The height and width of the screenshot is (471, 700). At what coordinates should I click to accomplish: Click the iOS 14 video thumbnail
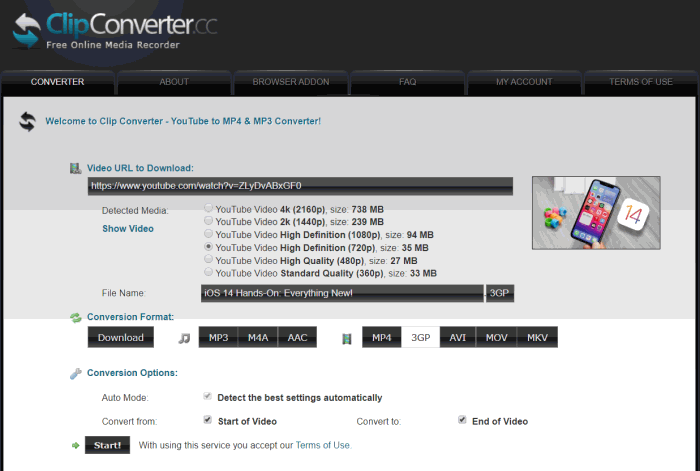[596, 213]
